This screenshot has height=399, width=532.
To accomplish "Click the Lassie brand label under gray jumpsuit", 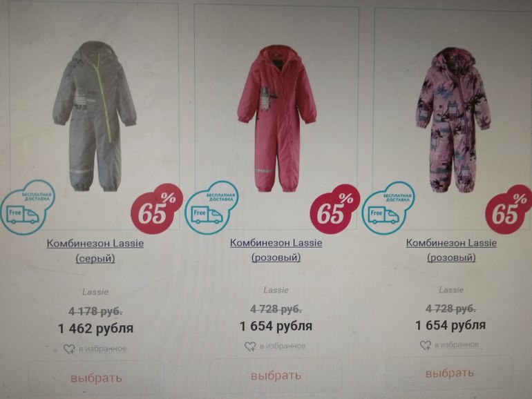I will click(x=95, y=292).
